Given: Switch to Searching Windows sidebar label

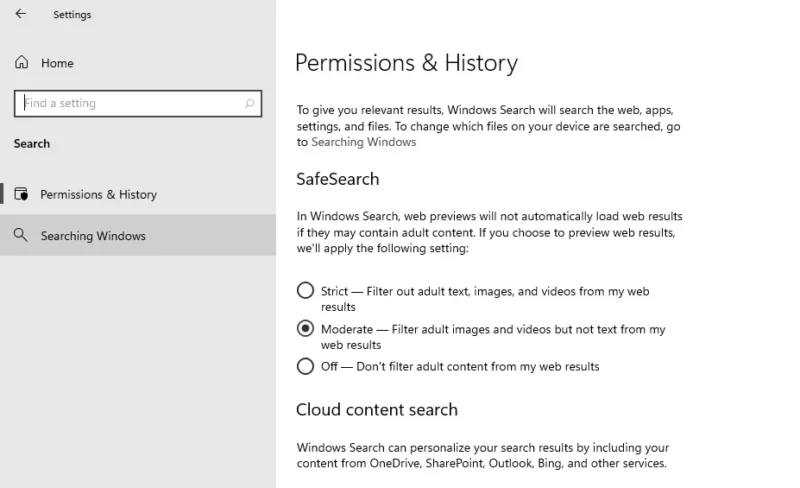Looking at the screenshot, I should pos(93,236).
